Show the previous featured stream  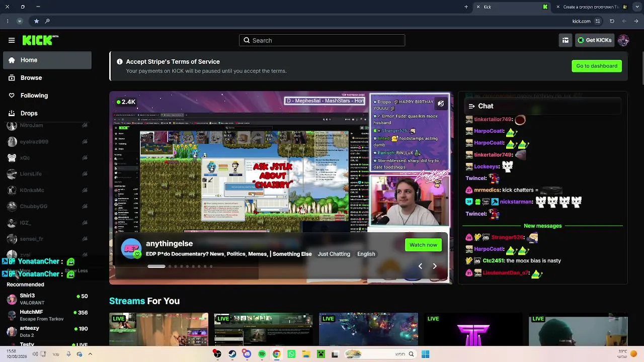(421, 266)
